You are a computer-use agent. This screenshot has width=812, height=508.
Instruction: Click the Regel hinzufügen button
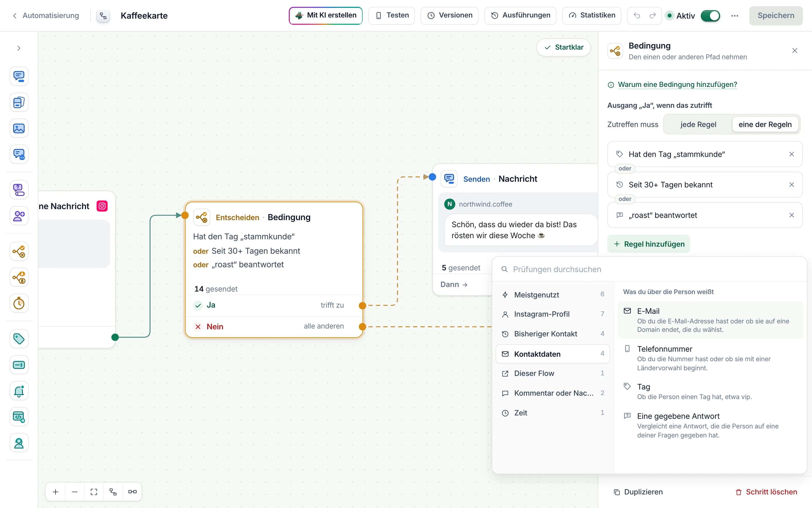pos(648,244)
